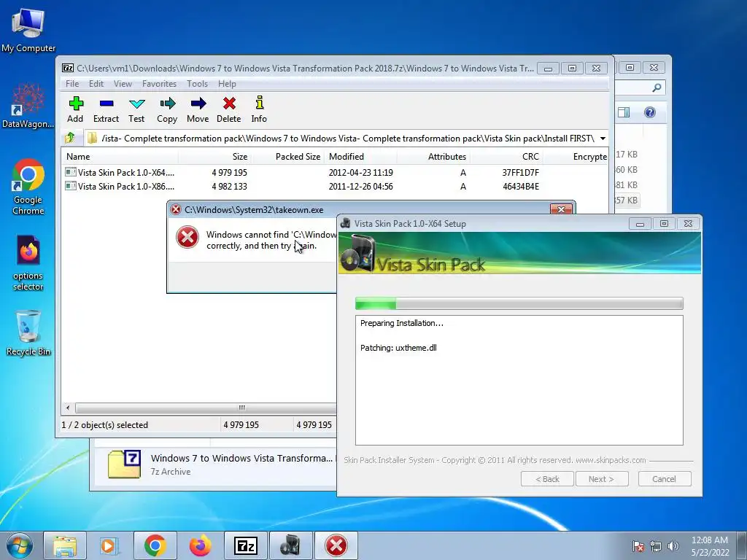Open the path dropdown in address bar
Screen dimensions: 747x560
(x=603, y=139)
